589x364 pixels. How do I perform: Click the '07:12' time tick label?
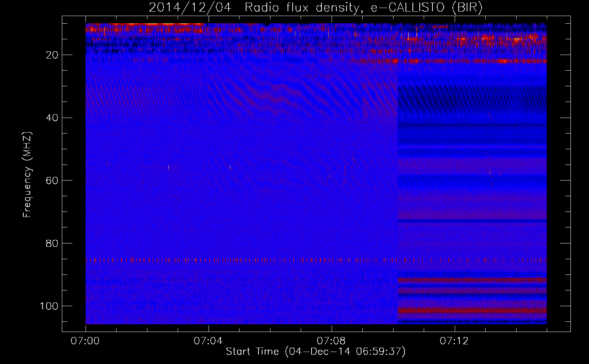click(454, 341)
